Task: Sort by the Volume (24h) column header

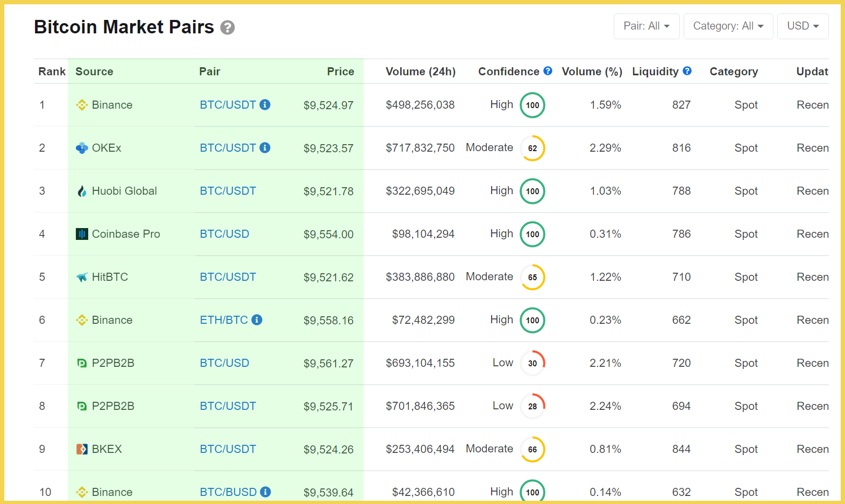Action: pyautogui.click(x=421, y=72)
